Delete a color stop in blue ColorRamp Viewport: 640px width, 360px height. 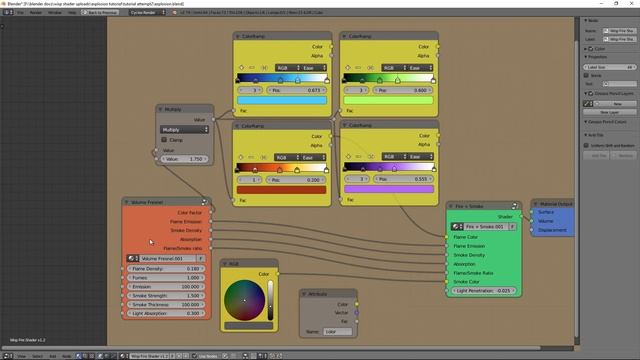(252, 67)
